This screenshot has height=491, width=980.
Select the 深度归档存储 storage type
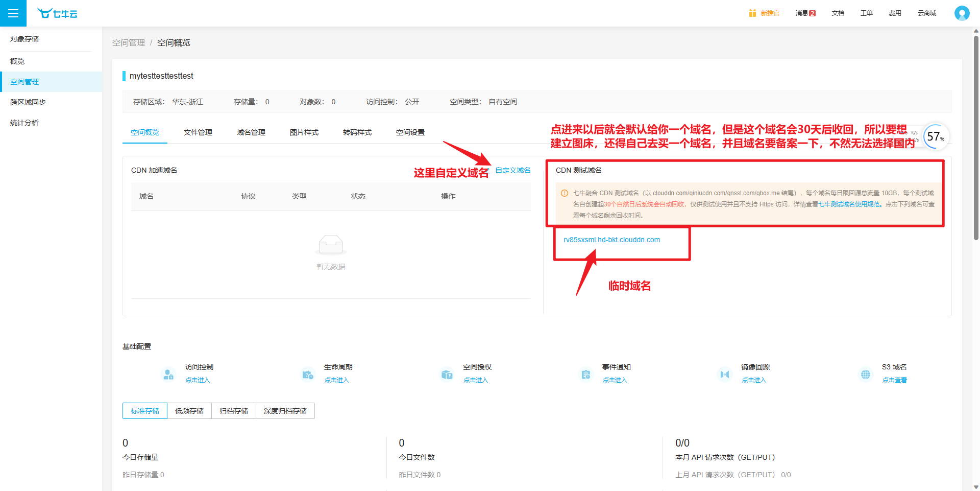point(285,411)
